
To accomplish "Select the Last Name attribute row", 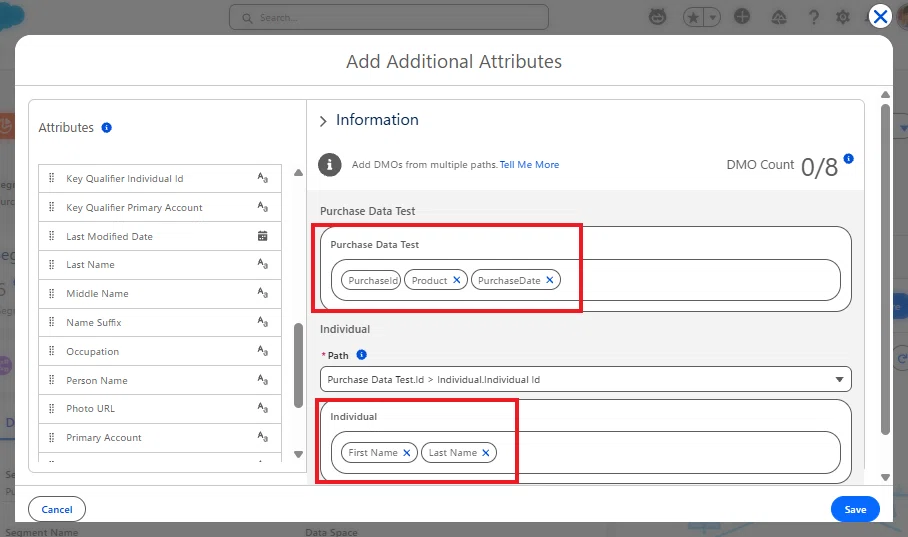I will (160, 265).
